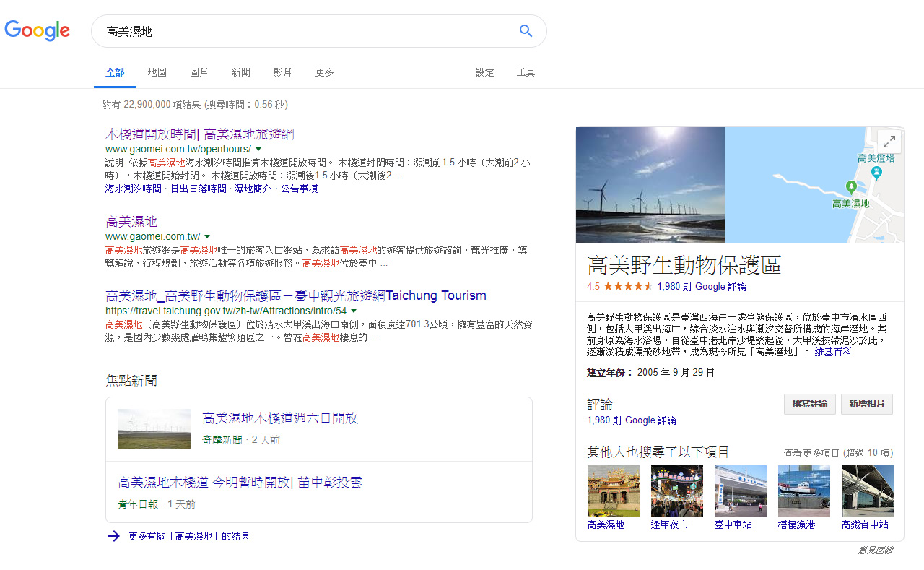Click the 撰寫評論 button

(x=809, y=404)
